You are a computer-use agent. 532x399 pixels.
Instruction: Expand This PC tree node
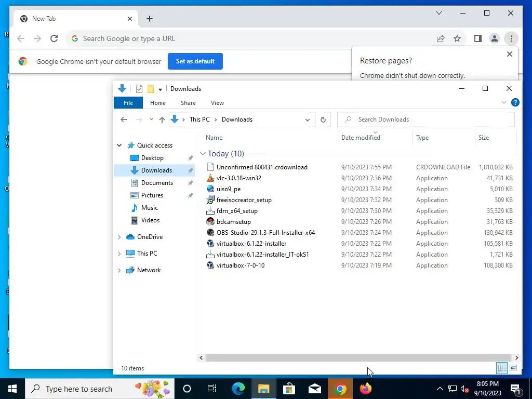[119, 254]
